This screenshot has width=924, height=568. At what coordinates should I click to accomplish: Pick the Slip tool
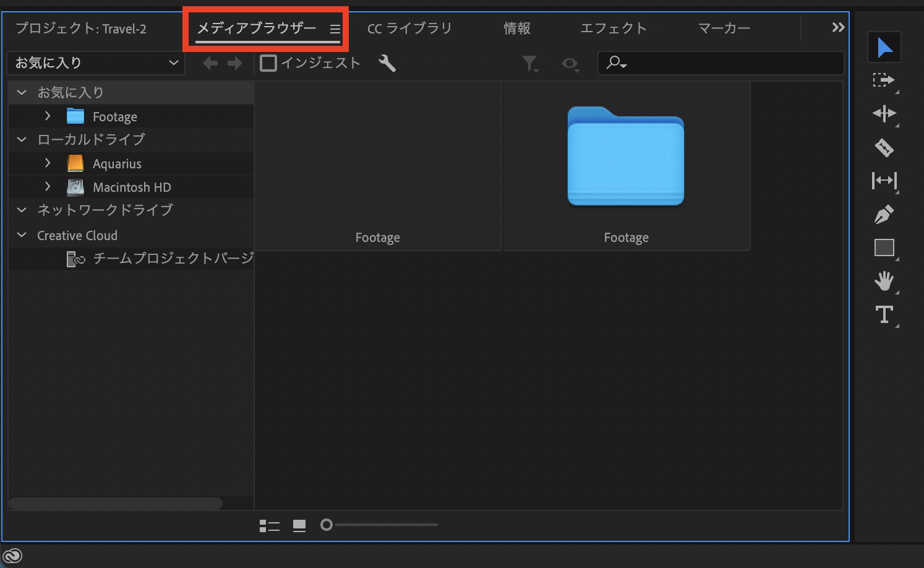[884, 181]
